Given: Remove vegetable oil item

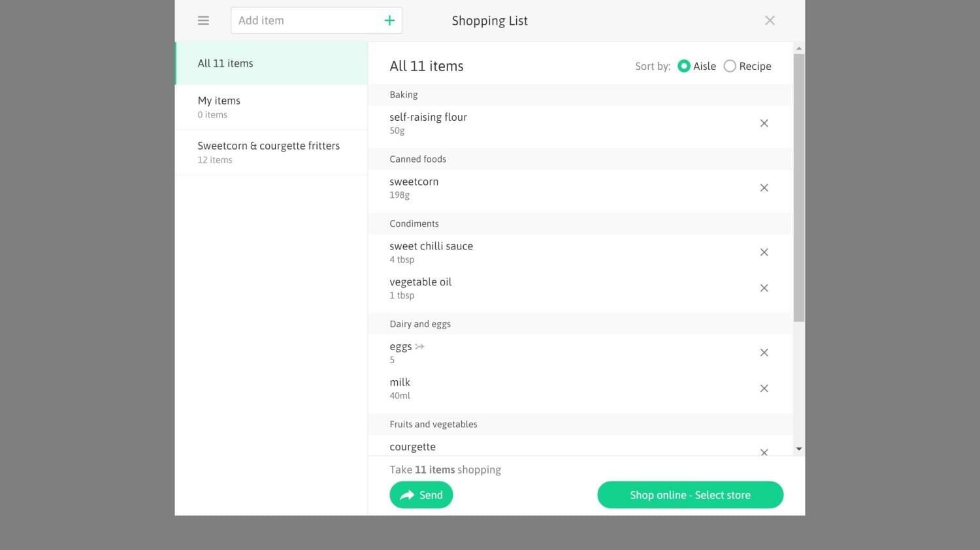Looking at the screenshot, I should click(x=764, y=288).
